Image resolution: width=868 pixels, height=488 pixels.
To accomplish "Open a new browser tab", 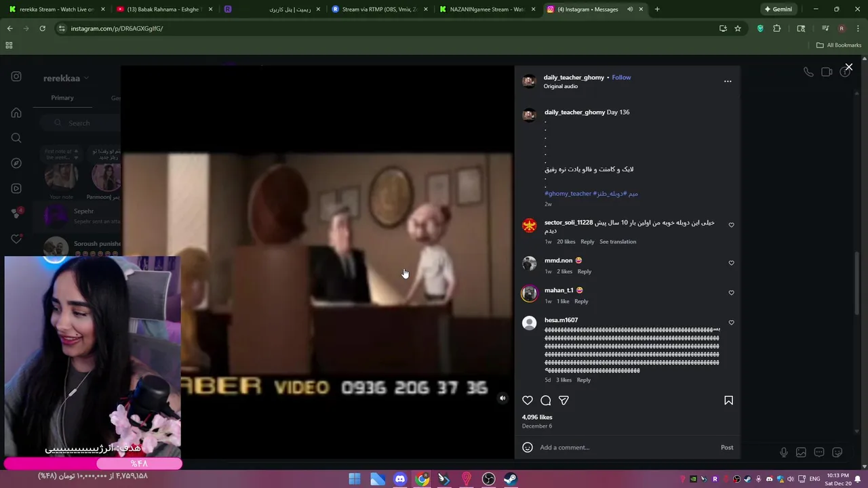I will click(x=657, y=9).
